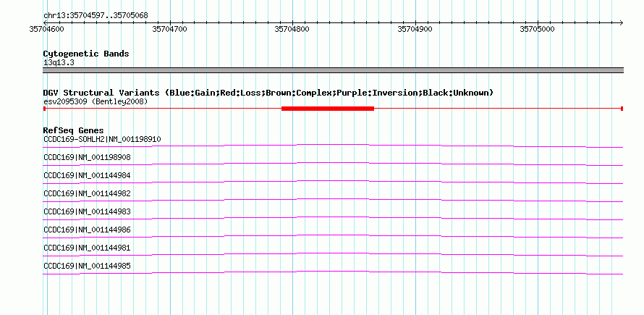The width and height of the screenshot is (644, 315).
Task: Click the CCDC169-SOHLH2|NM_001198910 gene label
Action: click(x=102, y=140)
